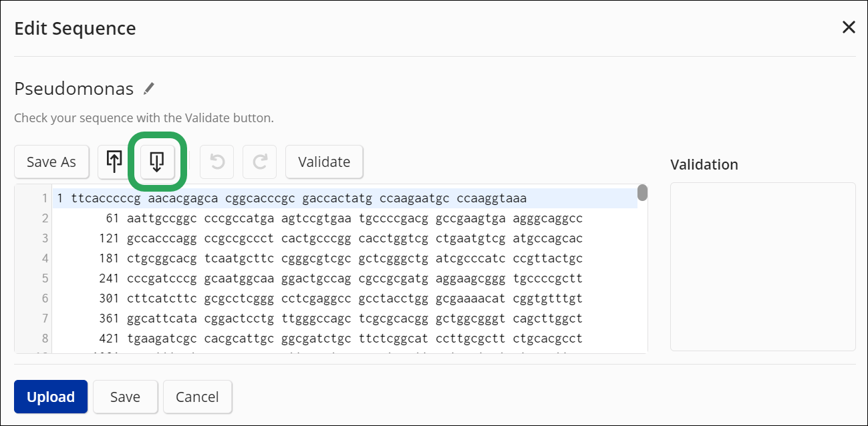Click the Save button
Image resolution: width=868 pixels, height=426 pixels.
[125, 397]
